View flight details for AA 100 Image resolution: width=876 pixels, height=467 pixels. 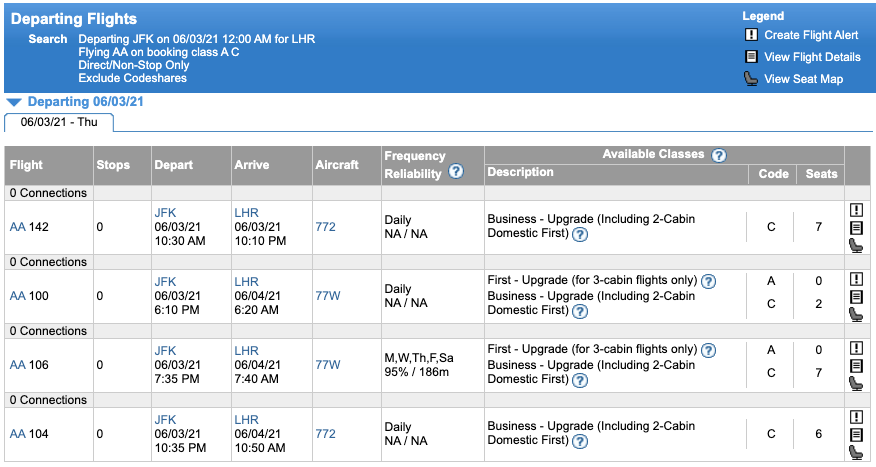(856, 297)
